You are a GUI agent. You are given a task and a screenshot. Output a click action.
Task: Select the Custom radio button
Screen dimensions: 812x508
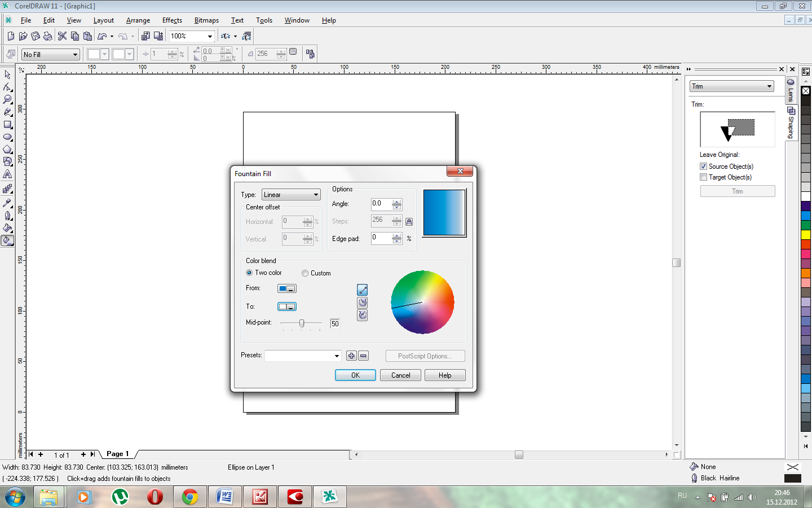point(305,273)
